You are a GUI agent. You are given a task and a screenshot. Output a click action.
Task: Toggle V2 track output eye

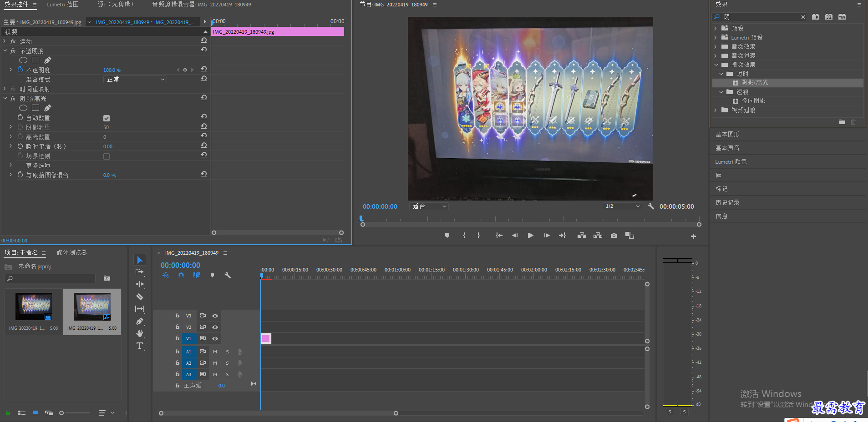[x=215, y=327]
